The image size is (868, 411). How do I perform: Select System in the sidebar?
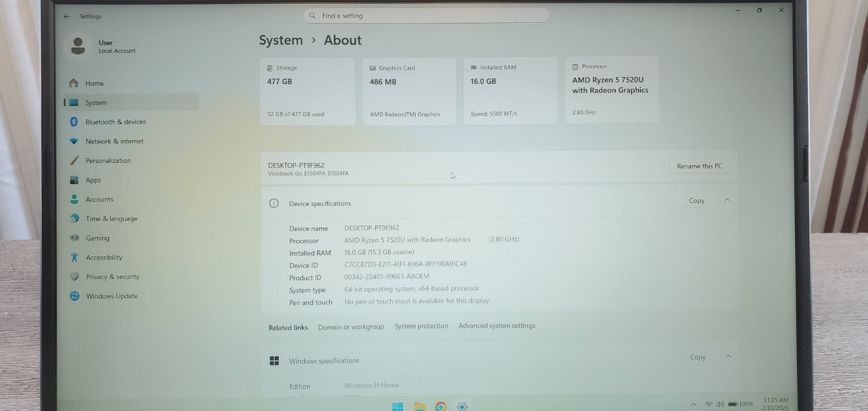131,102
